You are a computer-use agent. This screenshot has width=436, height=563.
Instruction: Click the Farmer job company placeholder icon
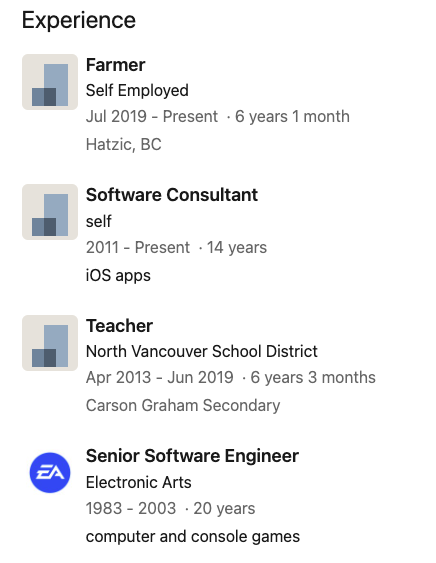50,82
